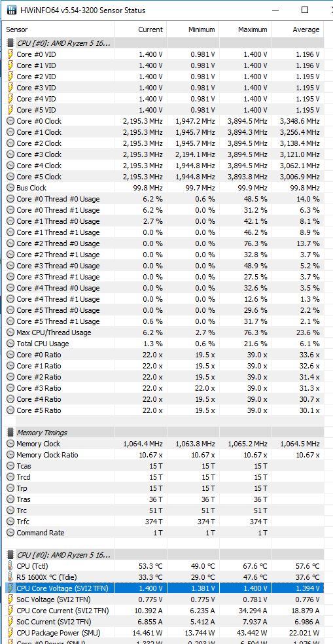The height and width of the screenshot is (644, 333).
Task: Select the Memory Clock Ratio row
Action: coord(164,455)
